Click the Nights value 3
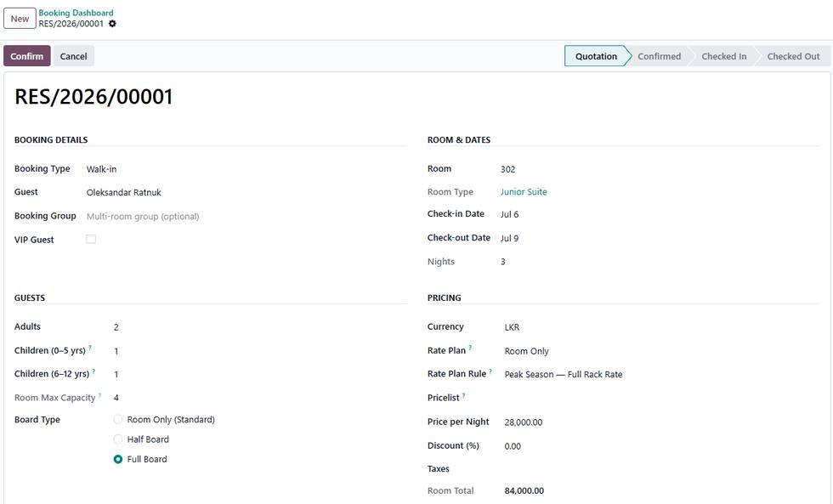The height and width of the screenshot is (504, 833). click(x=502, y=262)
